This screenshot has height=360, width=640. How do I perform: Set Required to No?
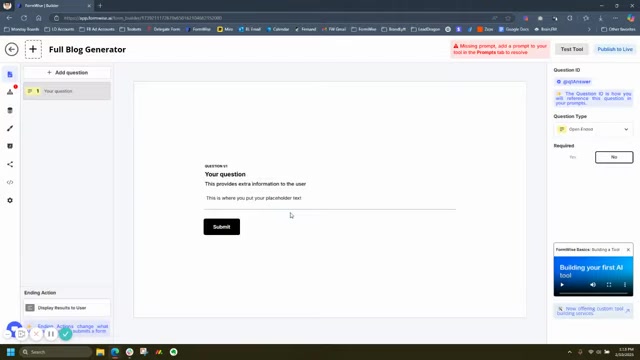614,157
